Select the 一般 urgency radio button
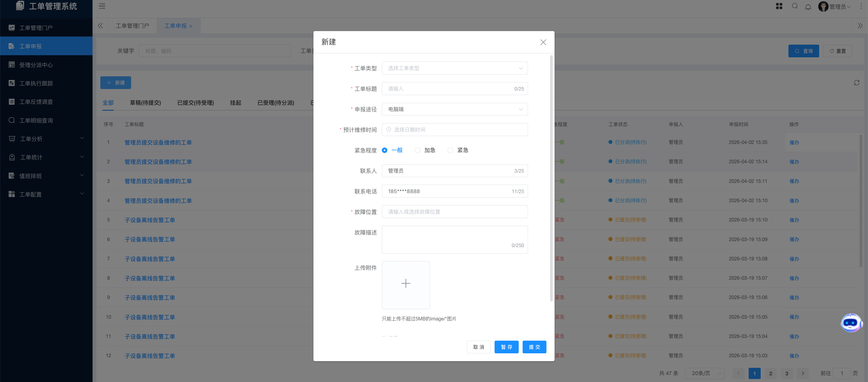The image size is (868, 382). pos(385,150)
